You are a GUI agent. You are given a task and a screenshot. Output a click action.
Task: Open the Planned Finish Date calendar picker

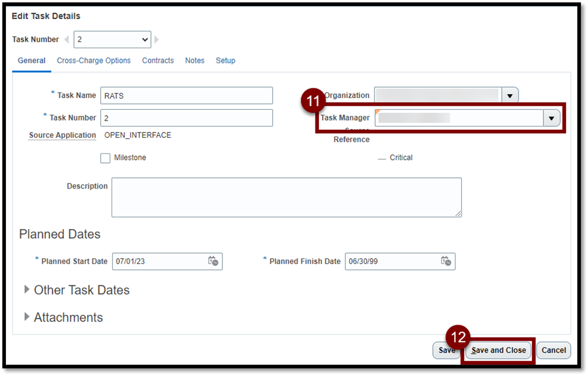445,261
